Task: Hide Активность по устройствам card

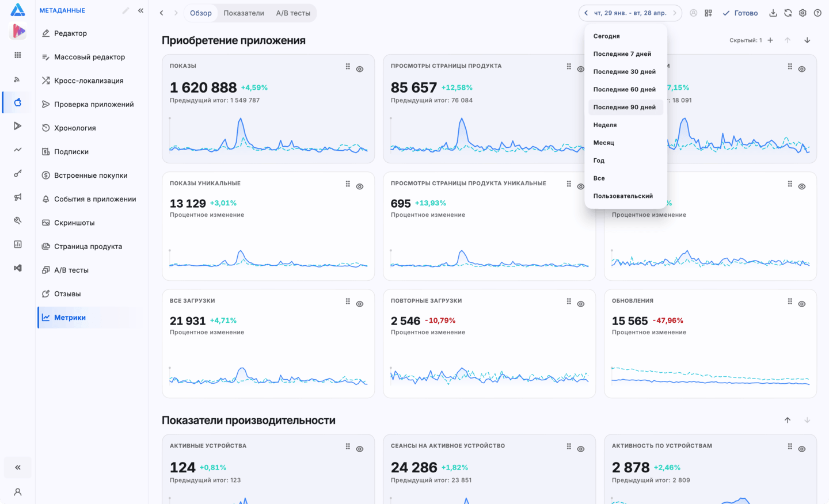Action: coord(802,449)
